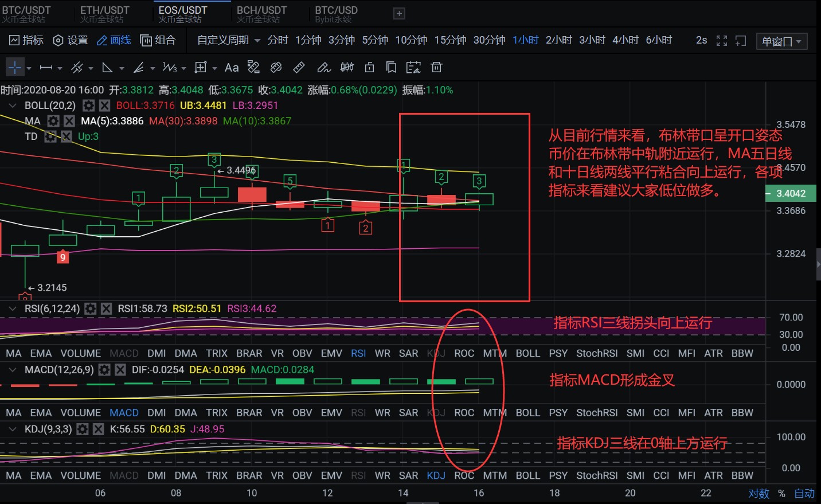Collapse the KDJ(9,3,3) panel chevron
This screenshot has height=504, width=821.
13,429
